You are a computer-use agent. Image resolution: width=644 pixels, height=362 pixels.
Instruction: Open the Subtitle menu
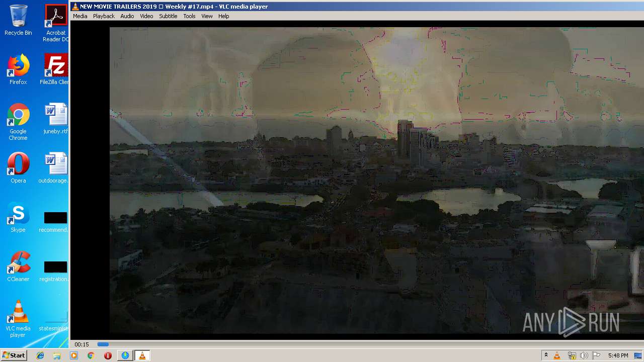pyautogui.click(x=168, y=16)
